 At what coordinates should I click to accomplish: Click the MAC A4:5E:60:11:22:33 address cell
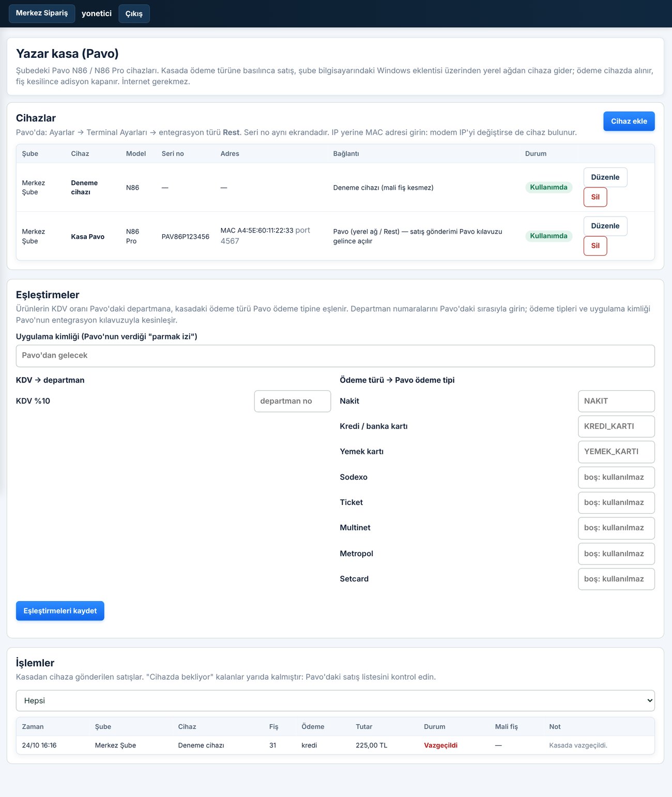257,231
